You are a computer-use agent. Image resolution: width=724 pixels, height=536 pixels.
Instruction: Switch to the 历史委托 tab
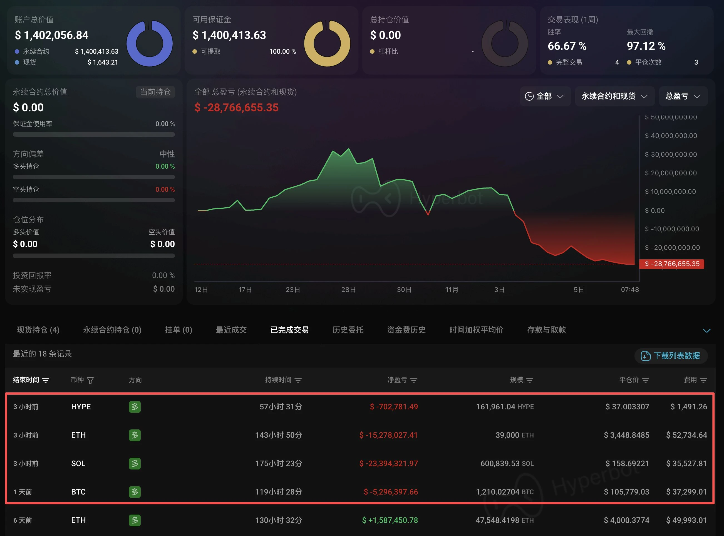coord(347,329)
